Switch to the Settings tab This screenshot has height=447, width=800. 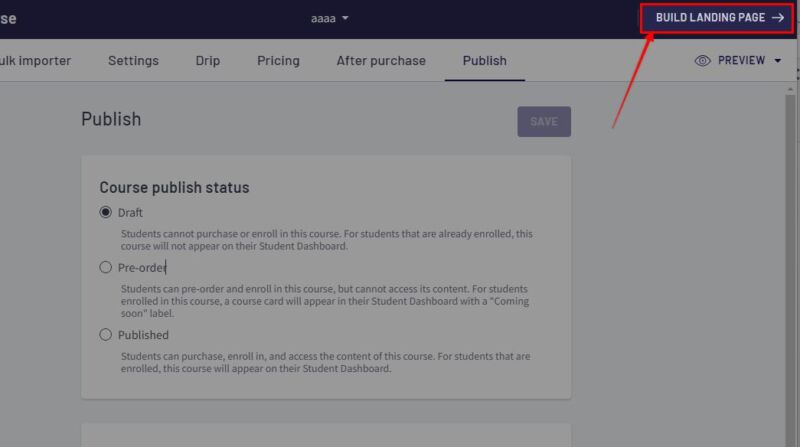point(133,61)
